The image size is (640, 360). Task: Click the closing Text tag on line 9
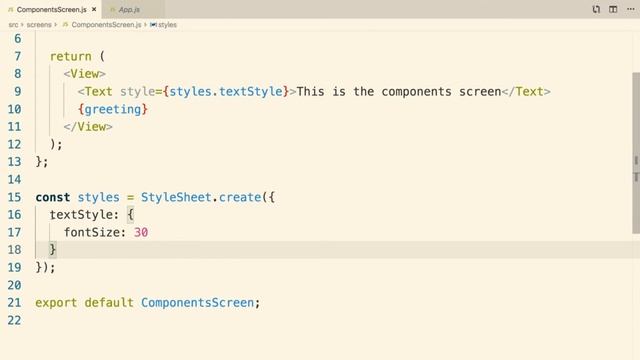point(526,91)
